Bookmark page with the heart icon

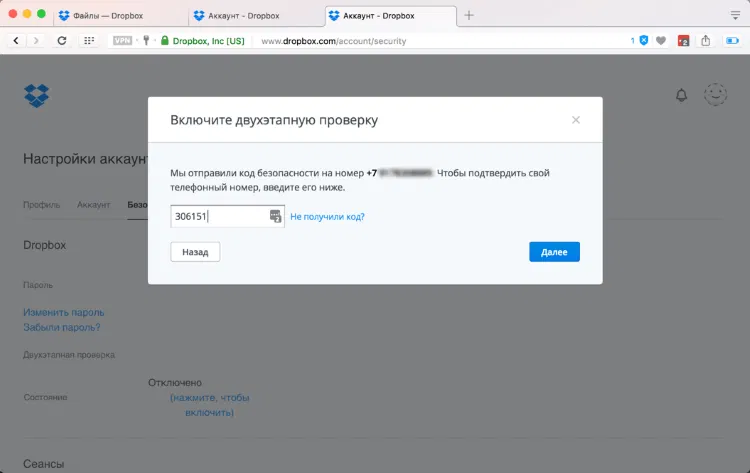point(661,41)
